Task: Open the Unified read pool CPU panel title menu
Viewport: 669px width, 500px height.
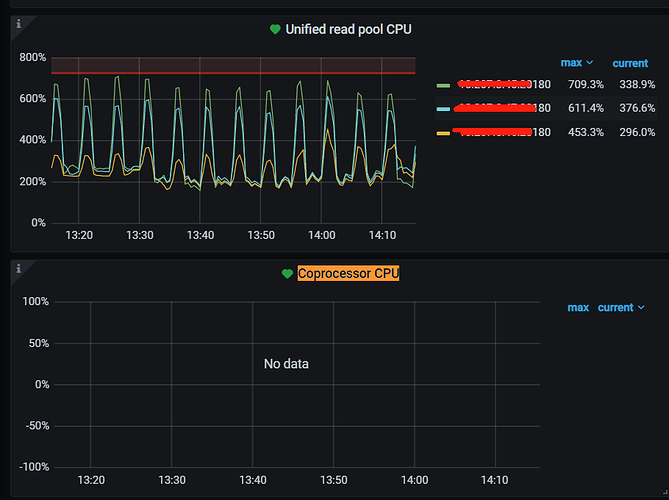Action: coord(348,29)
